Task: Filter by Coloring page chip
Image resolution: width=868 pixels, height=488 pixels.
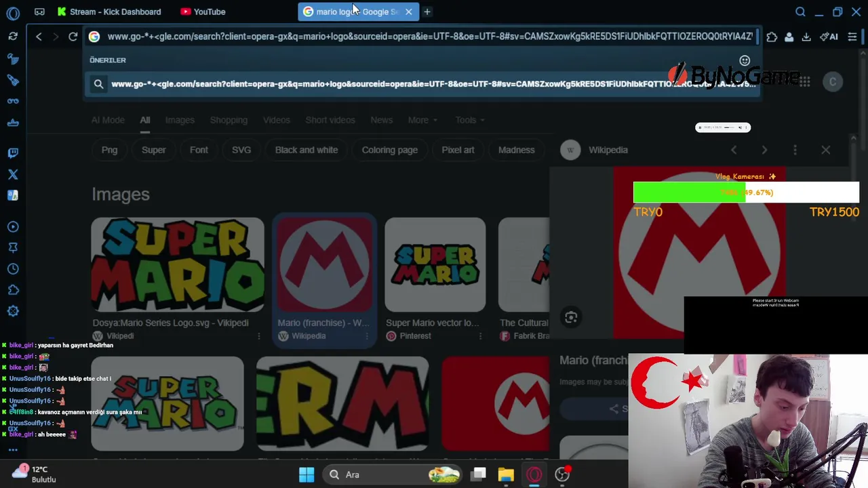Action: pos(389,150)
